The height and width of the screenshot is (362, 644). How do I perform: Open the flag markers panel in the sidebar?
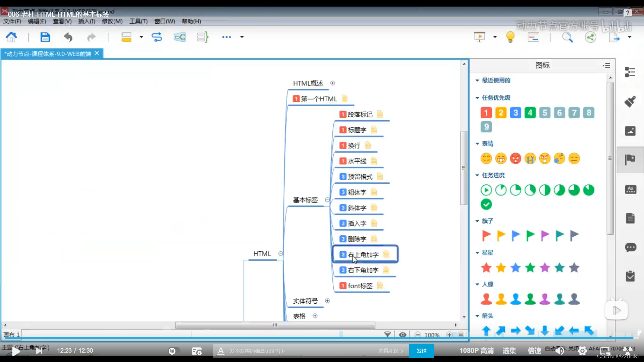[630, 160]
